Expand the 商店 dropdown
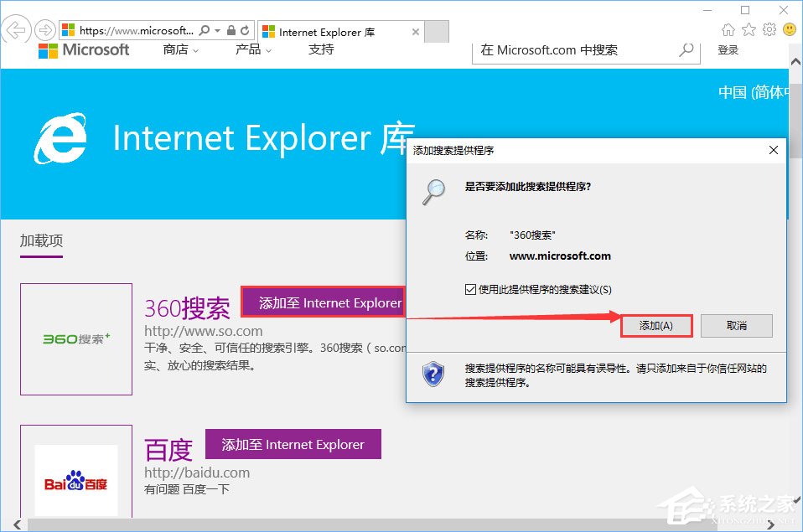803x532 pixels. [x=179, y=49]
